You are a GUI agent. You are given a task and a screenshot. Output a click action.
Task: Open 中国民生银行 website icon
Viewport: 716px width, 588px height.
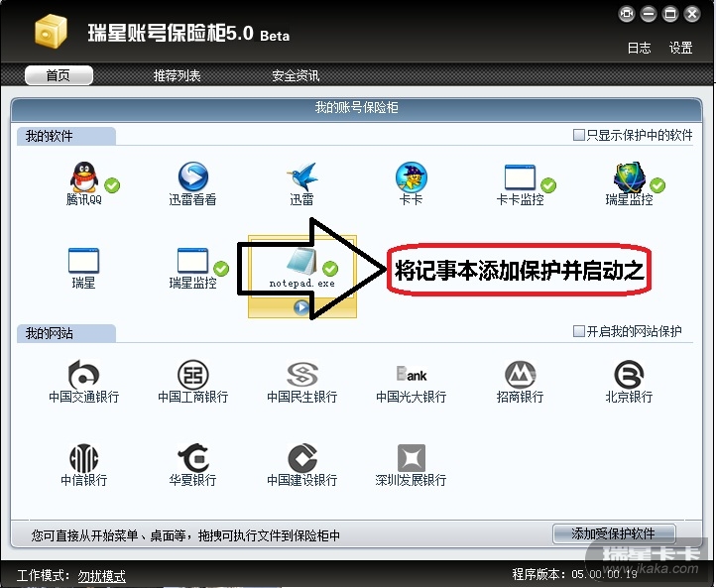[301, 375]
